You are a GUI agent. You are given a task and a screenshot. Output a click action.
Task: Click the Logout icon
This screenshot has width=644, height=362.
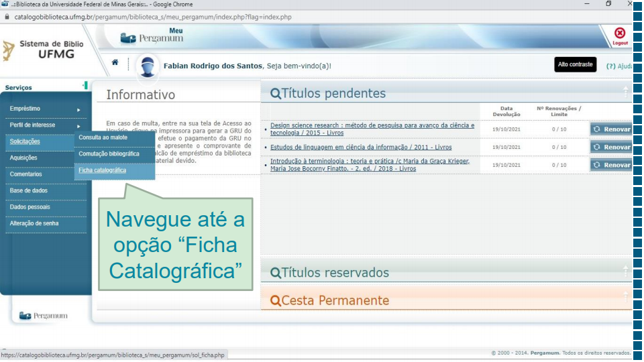(x=620, y=35)
